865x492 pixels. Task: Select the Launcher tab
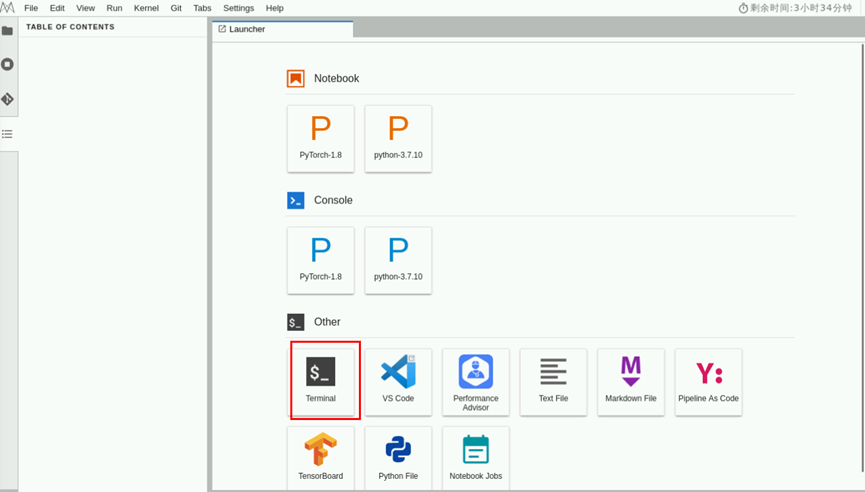tap(282, 29)
